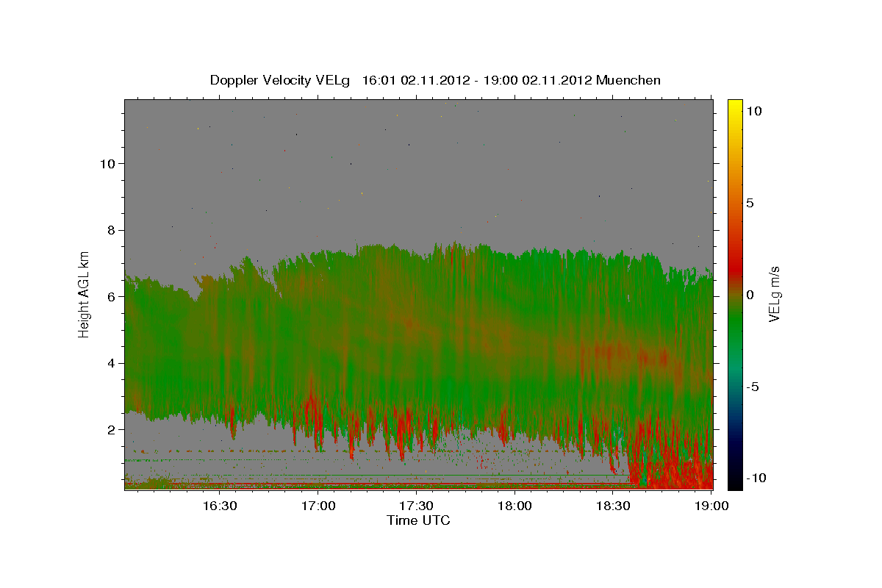Viewport: 882px width, 588px height.
Task: Click the 16:30 time tick label
Action: [x=220, y=506]
